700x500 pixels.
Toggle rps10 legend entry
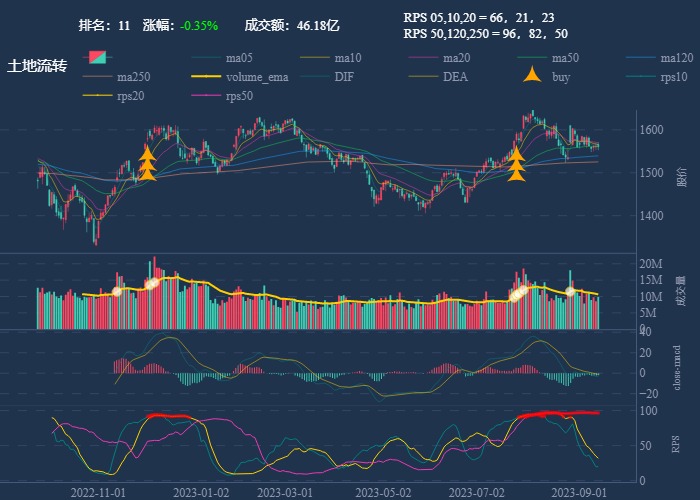coord(641,77)
